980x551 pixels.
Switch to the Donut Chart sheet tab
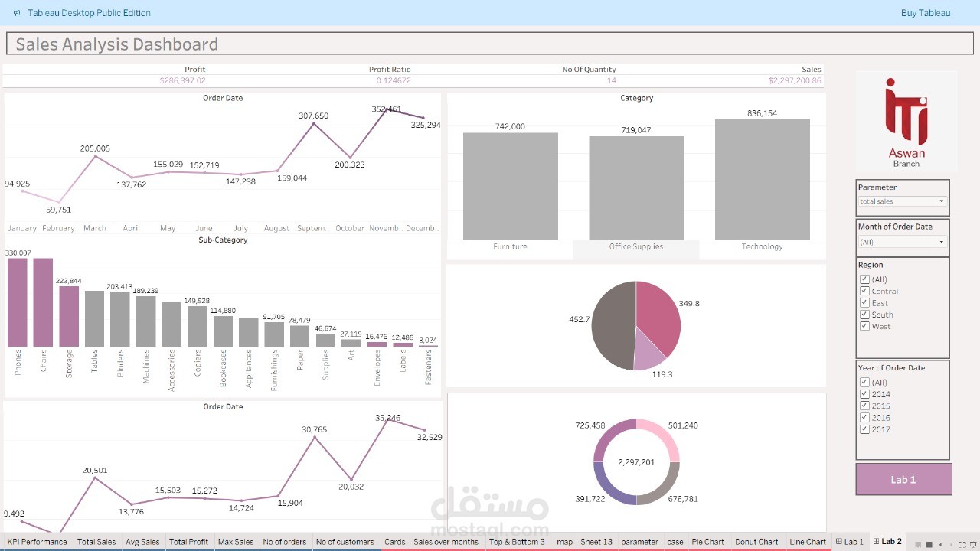click(756, 541)
